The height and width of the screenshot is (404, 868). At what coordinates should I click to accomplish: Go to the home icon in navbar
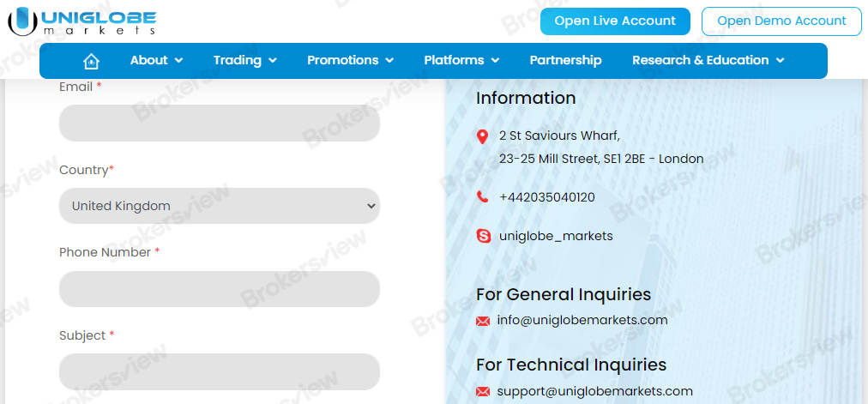[x=91, y=61]
